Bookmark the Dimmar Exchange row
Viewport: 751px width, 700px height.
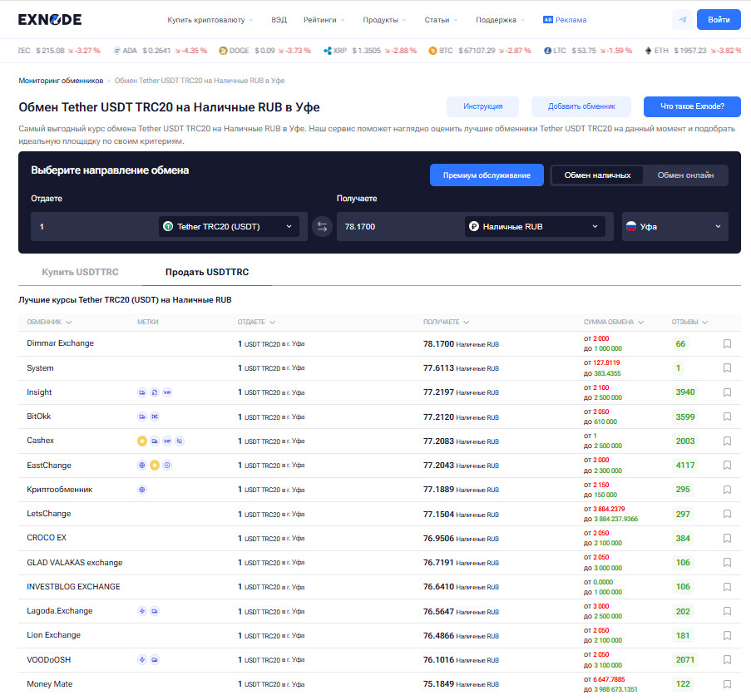[727, 344]
